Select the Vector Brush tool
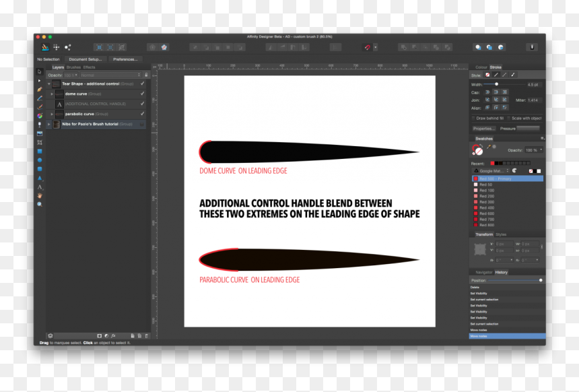The height and width of the screenshot is (392, 579). click(40, 107)
